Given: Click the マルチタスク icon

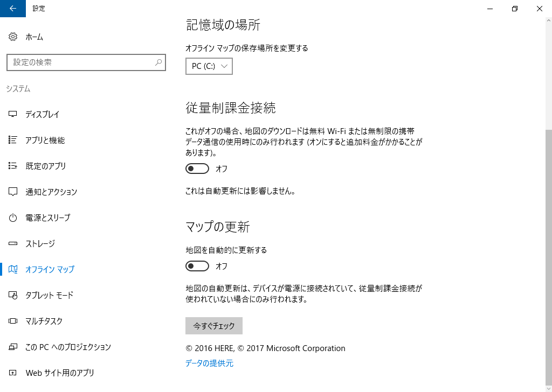Looking at the screenshot, I should click(x=13, y=321).
